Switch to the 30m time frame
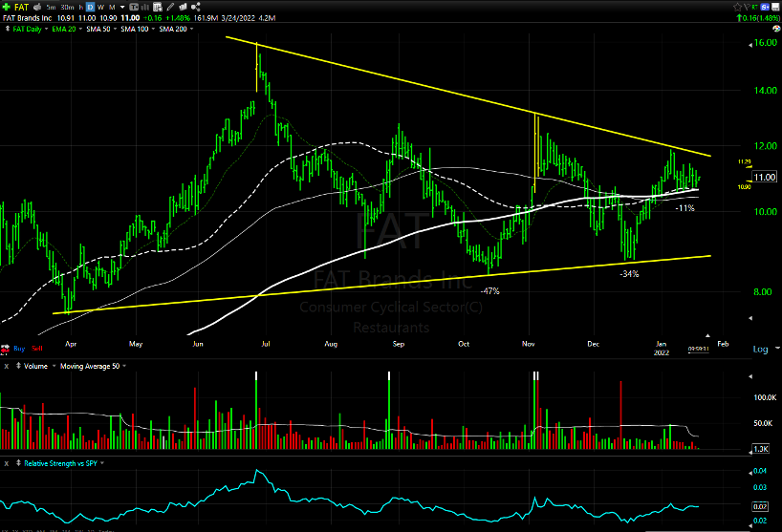 click(67, 7)
